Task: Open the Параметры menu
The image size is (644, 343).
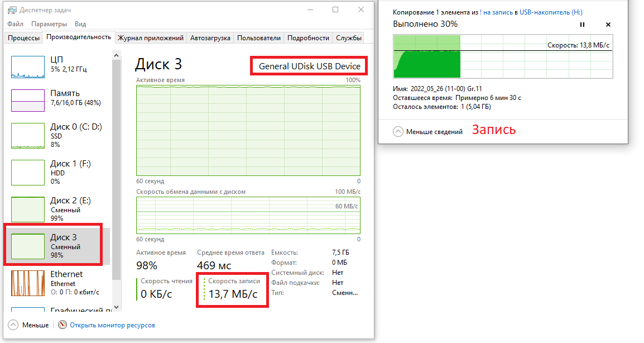Action: point(49,24)
